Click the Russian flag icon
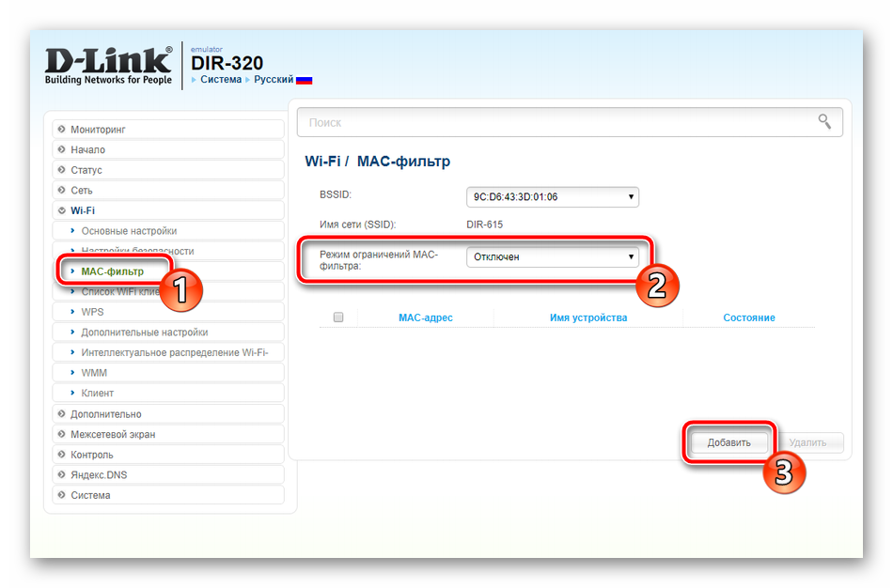The height and width of the screenshot is (588, 893). [x=305, y=80]
